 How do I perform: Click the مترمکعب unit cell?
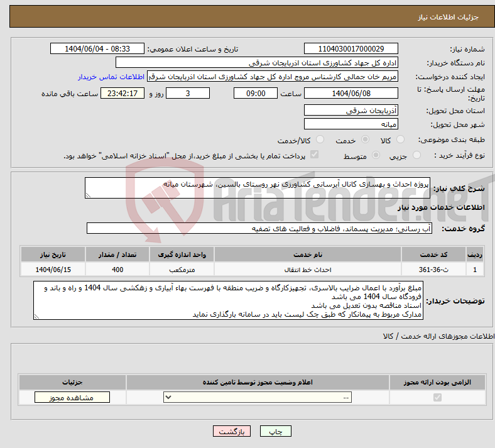(182, 270)
